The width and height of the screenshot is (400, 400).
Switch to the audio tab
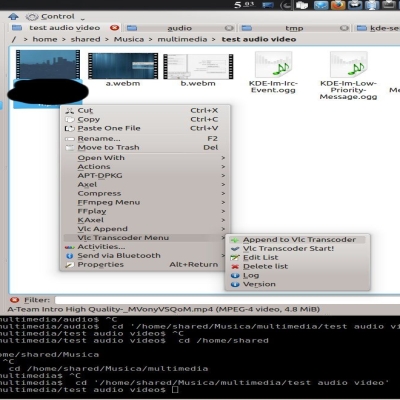(x=180, y=28)
